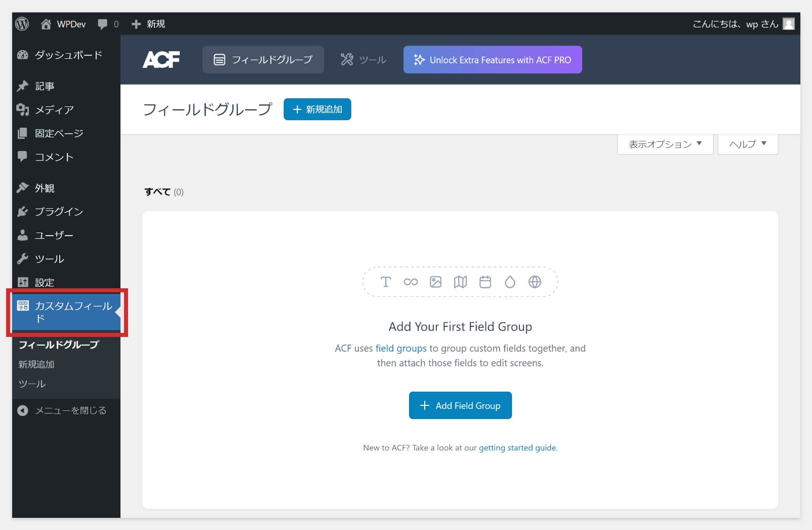Click the ダッシュボード gauge icon
Image resolution: width=812 pixels, height=530 pixels.
(x=23, y=55)
